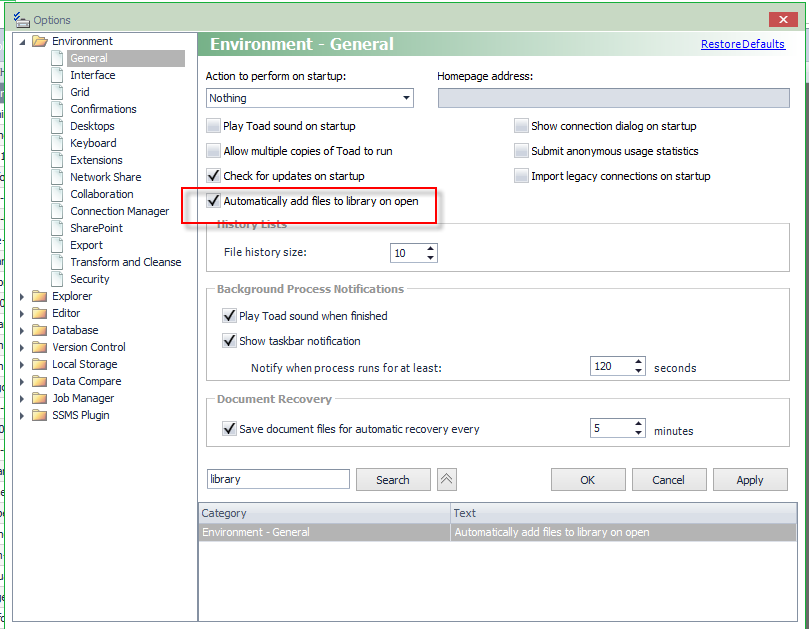
Task: Expand the Explorer tree node
Action: [22, 297]
